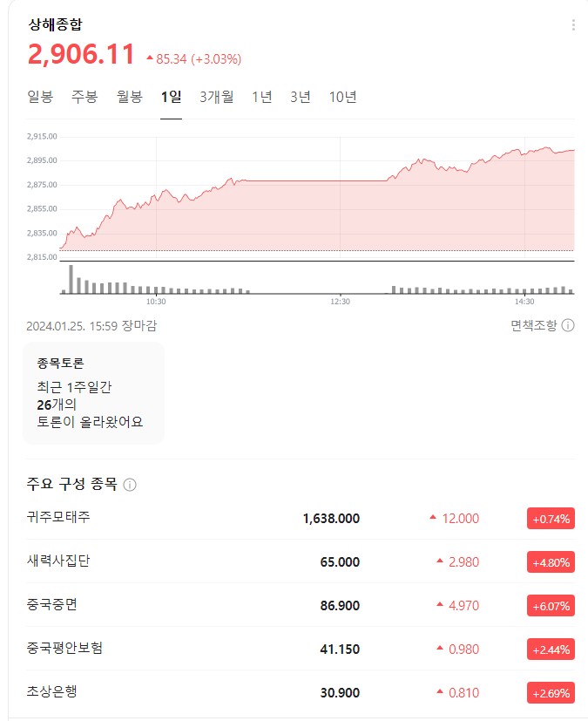
Task: Click the 중국평안보험 stock name
Action: coord(63,649)
